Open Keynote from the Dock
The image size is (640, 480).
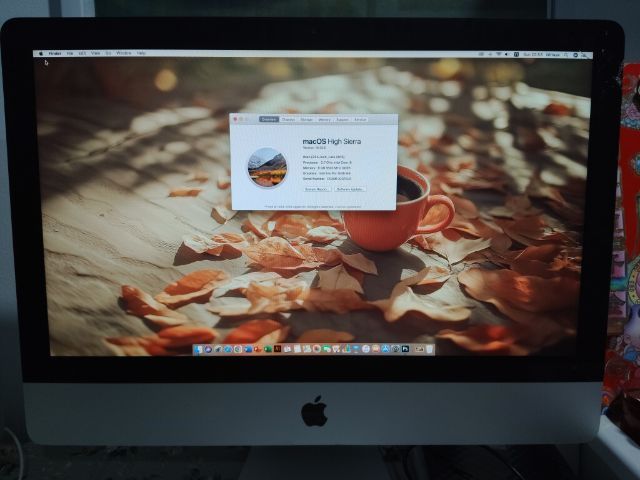coord(356,349)
